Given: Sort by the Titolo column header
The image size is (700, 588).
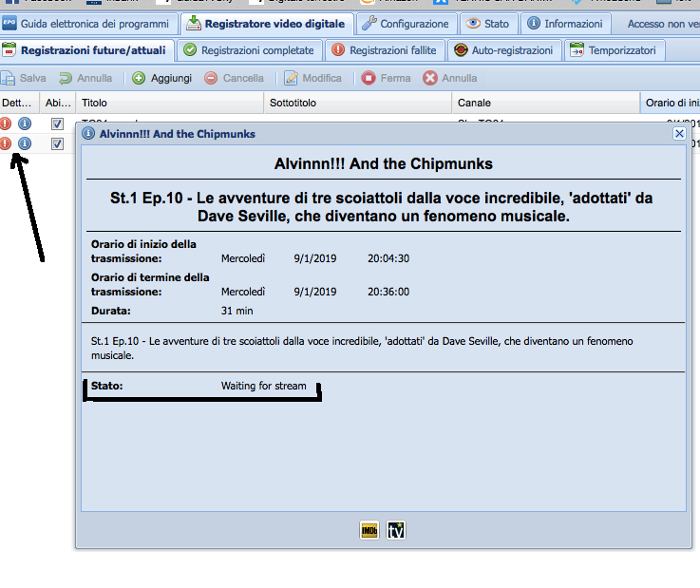Looking at the screenshot, I should point(170,103).
